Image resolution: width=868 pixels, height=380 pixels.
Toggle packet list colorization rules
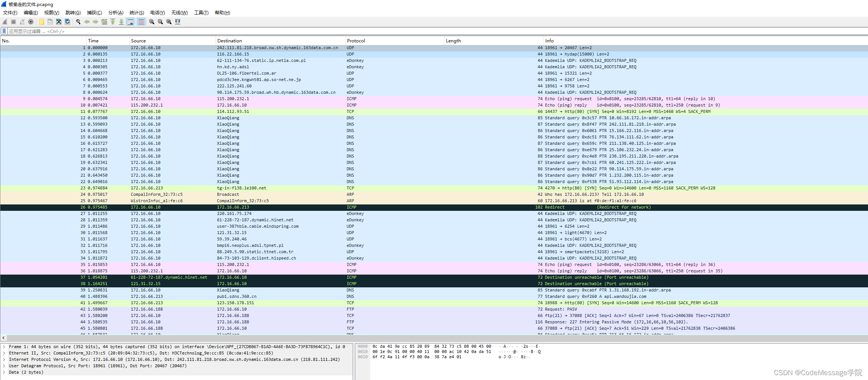coord(141,22)
